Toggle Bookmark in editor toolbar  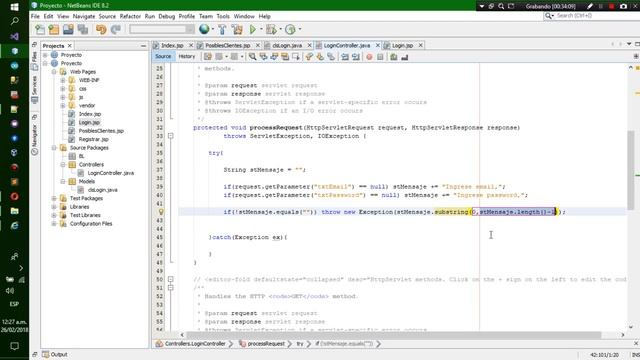[x=331, y=57]
